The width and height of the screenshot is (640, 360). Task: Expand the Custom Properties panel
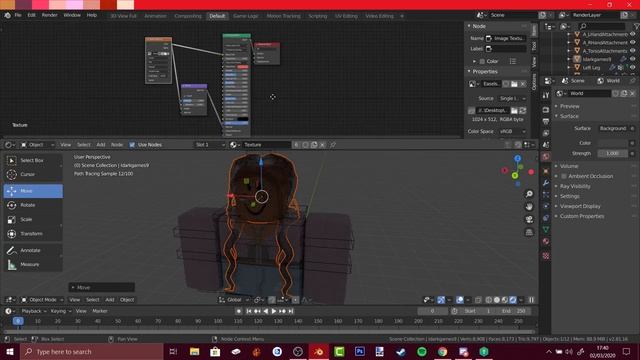pos(581,216)
